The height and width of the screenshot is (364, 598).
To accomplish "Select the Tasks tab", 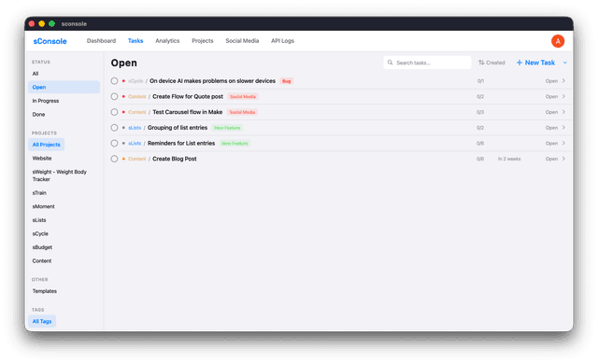I will [135, 41].
